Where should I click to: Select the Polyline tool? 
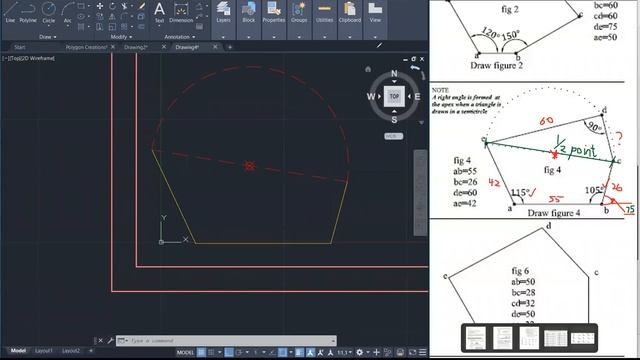pos(28,11)
